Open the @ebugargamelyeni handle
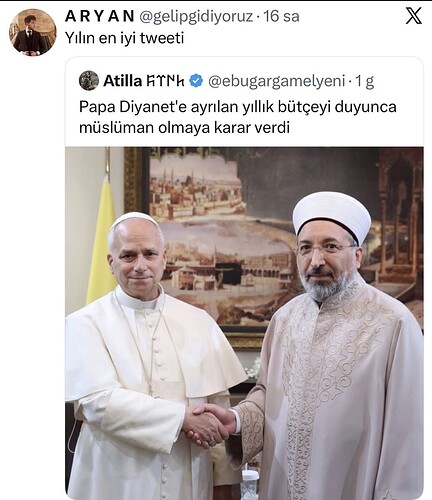The width and height of the screenshot is (432, 500). (276, 81)
